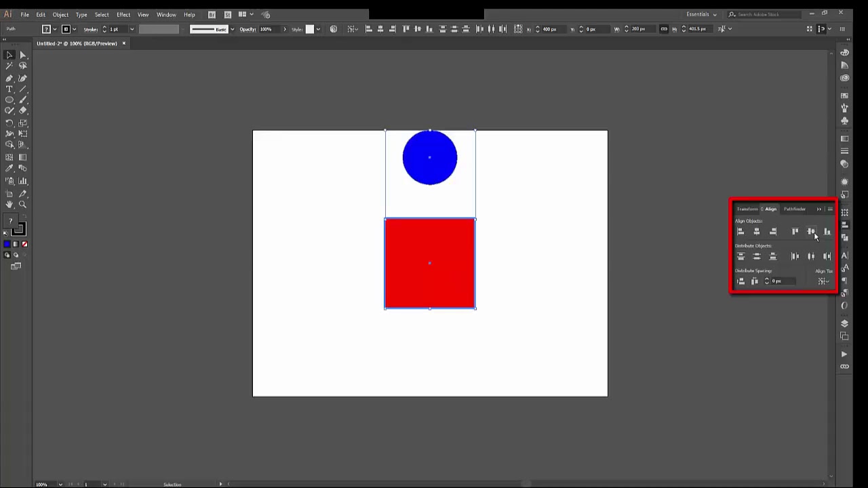Open the Adobe Stock (St) shortcut
The height and width of the screenshot is (488, 868).
pos(227,14)
